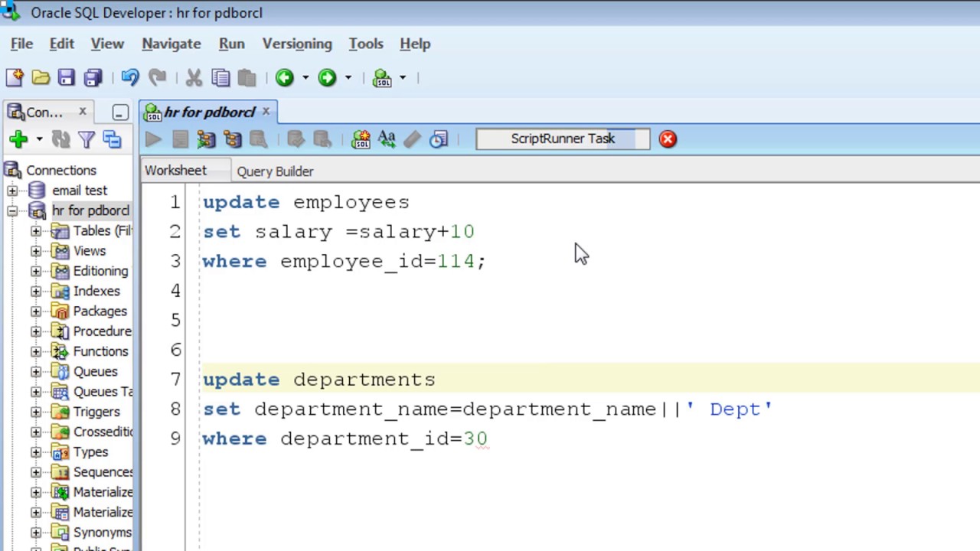Minimize the Connections panel
This screenshot has width=980, height=551.
pyautogui.click(x=120, y=112)
